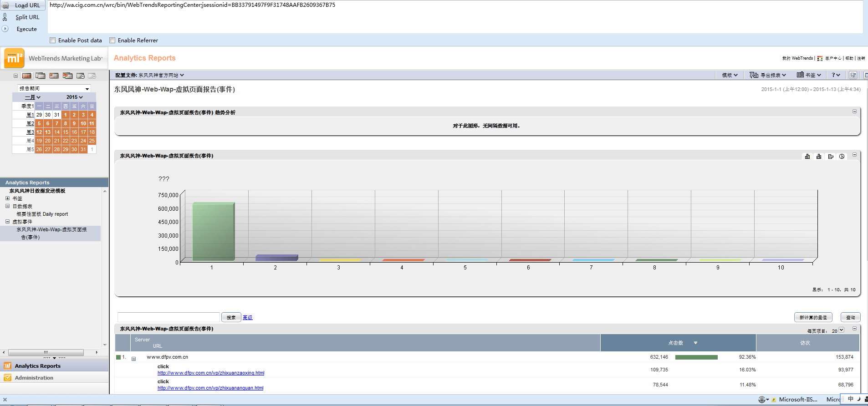This screenshot has height=406, width=868.
Task: Open the 报告期间 dropdown
Action: pos(54,88)
